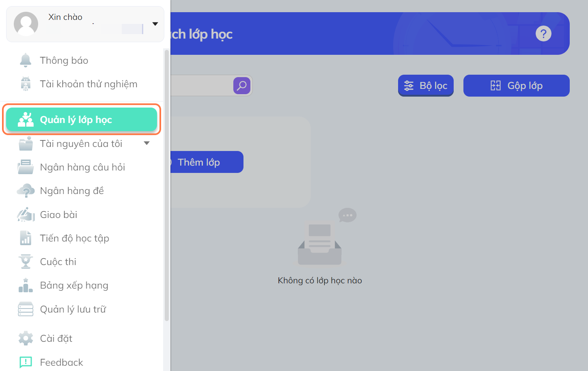Open Tài nguyên của tôi label
The height and width of the screenshot is (371, 588).
tap(81, 144)
